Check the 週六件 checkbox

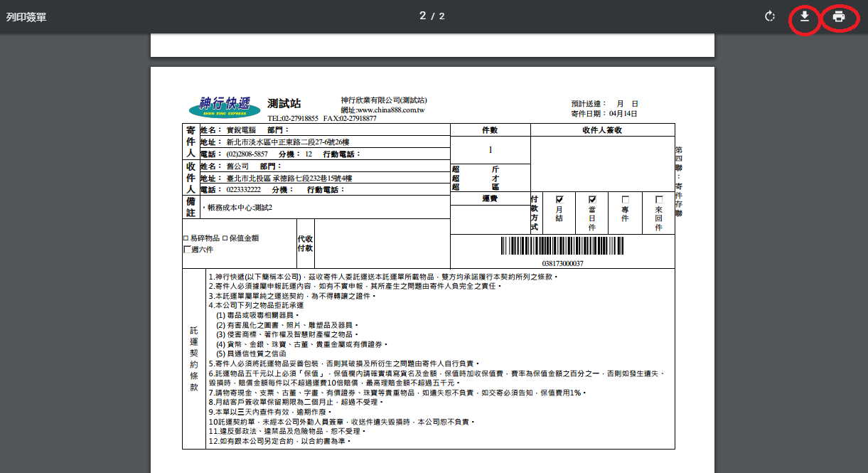187,249
